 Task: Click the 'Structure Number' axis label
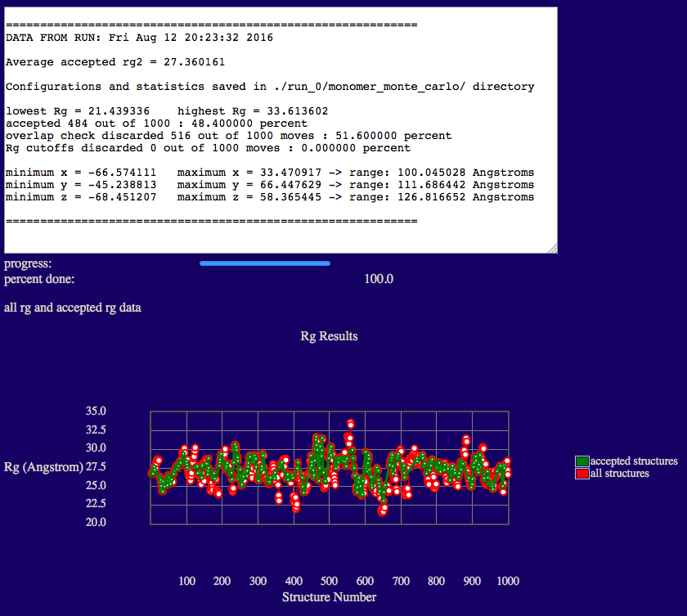pos(329,597)
